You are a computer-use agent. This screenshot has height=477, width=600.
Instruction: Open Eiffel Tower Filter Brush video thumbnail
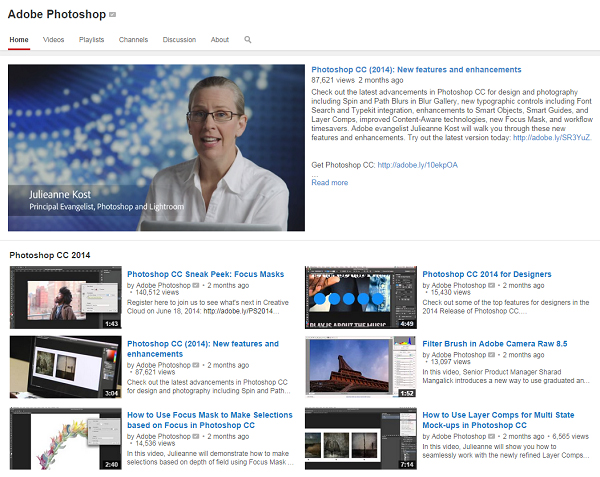click(360, 367)
